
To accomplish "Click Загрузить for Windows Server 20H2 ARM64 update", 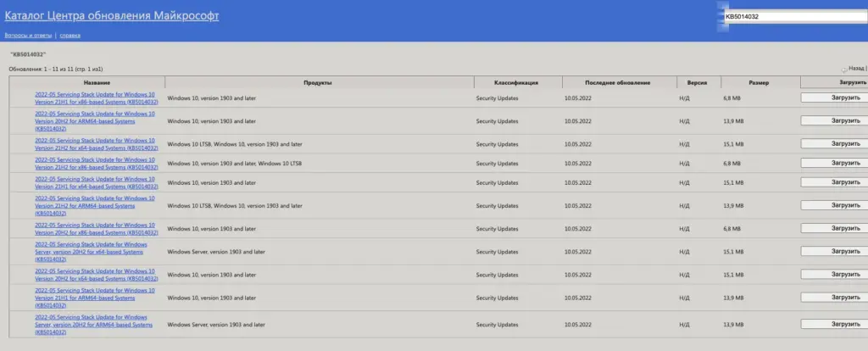I will [x=834, y=325].
